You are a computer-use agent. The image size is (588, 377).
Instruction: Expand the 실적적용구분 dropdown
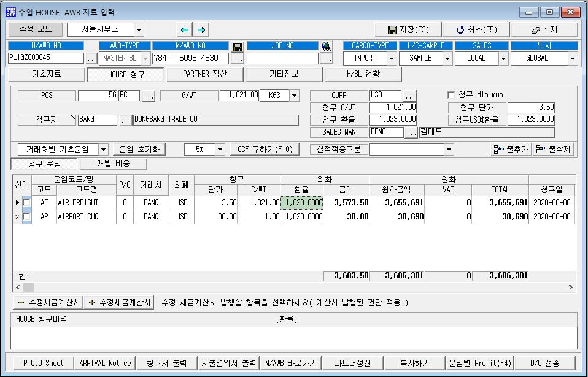coord(449,150)
